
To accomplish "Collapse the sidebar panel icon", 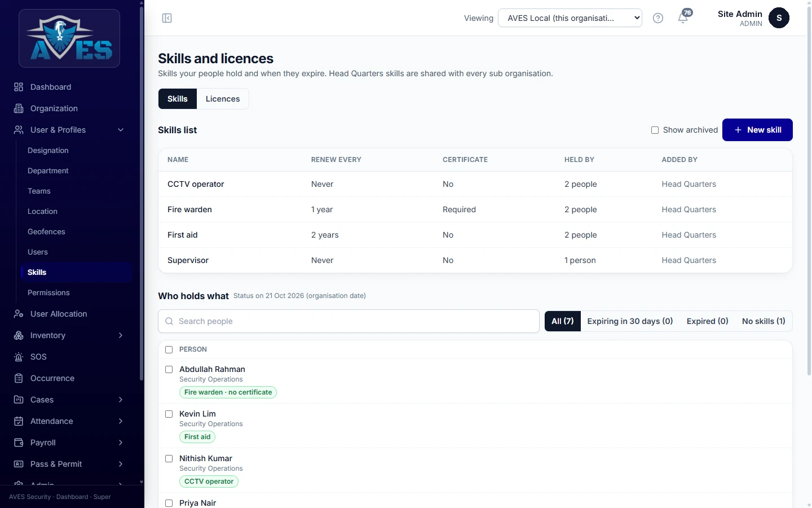I will (167, 18).
